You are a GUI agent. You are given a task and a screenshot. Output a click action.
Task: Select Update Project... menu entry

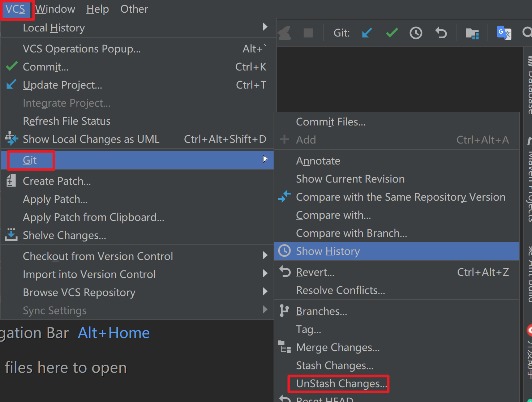[137, 85]
